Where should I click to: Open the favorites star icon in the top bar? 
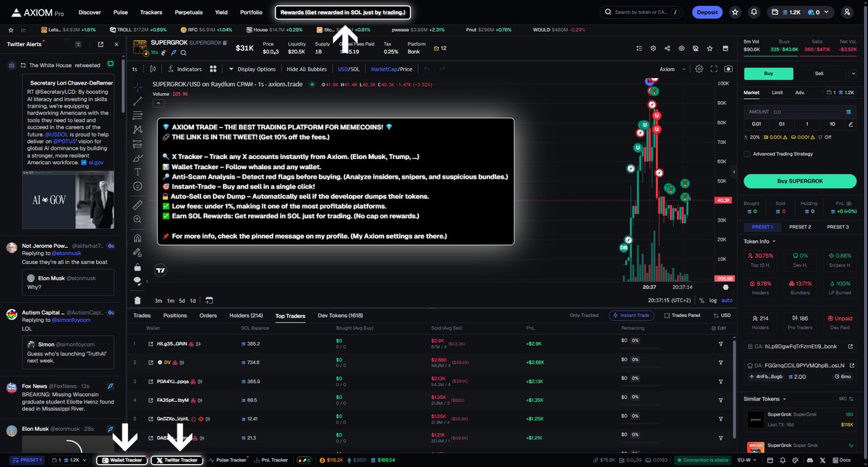pyautogui.click(x=736, y=12)
